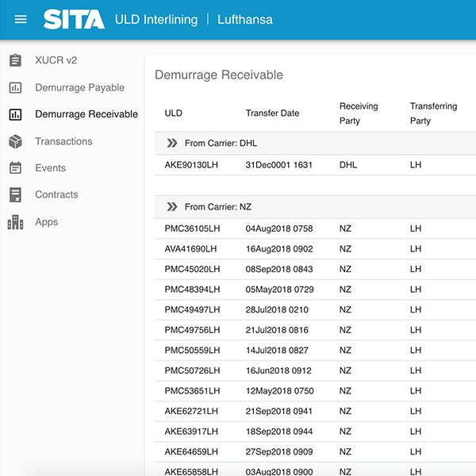This screenshot has height=476, width=476.
Task: Click LH transferring party in PMC50726LH row
Action: point(416,370)
